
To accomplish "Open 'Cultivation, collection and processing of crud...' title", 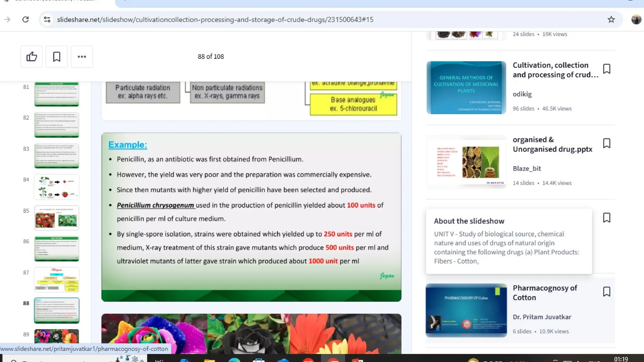I will (555, 70).
